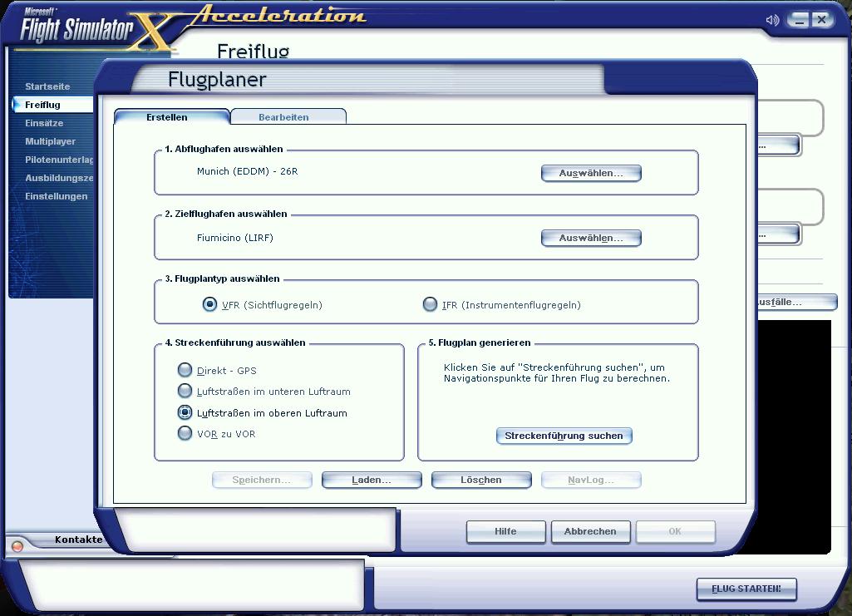Close the Flight Simulator window
852x616 pixels.
point(821,20)
